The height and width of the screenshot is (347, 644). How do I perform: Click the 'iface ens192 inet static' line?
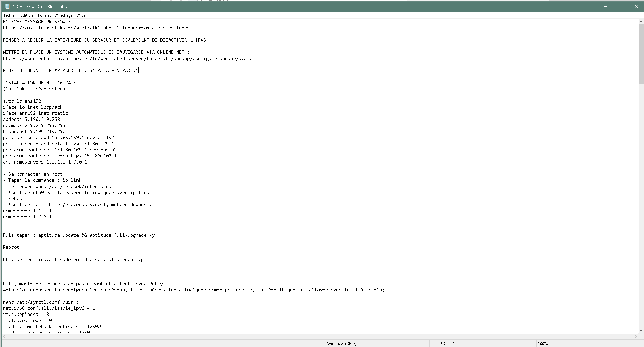tap(36, 113)
